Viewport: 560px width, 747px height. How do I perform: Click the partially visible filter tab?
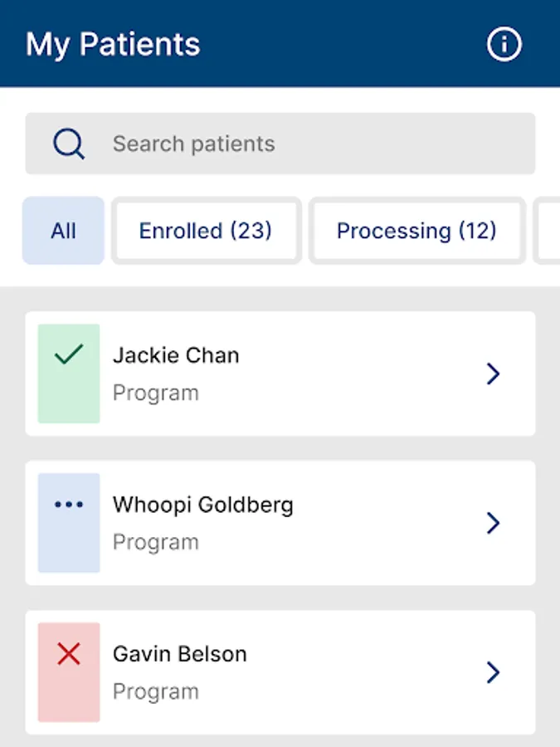pyautogui.click(x=548, y=231)
